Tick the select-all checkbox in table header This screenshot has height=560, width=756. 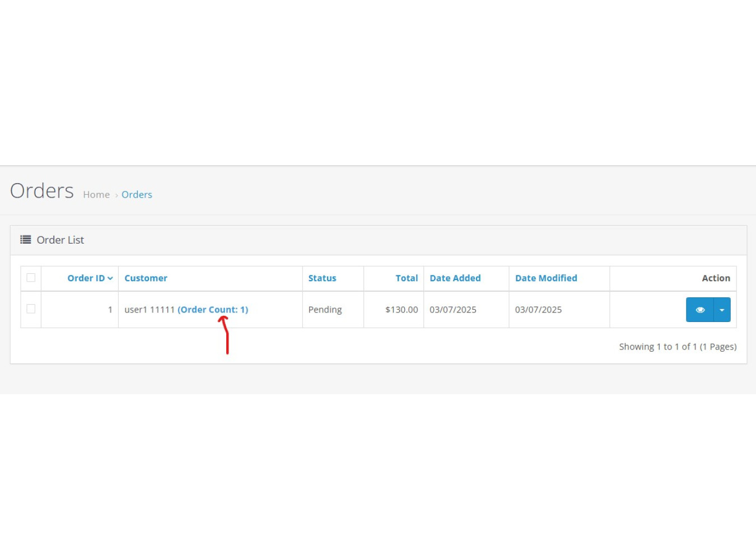[x=31, y=278]
